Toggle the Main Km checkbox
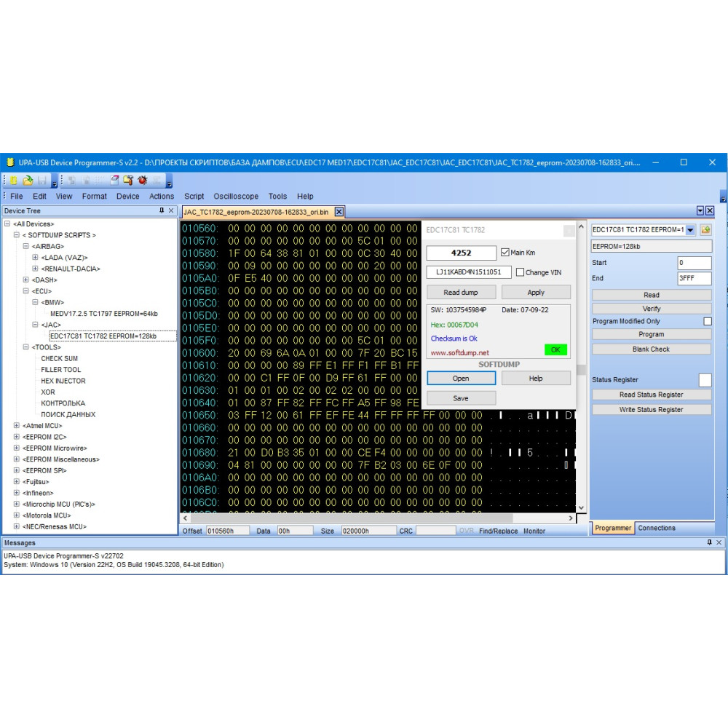The image size is (728, 728). (x=505, y=252)
